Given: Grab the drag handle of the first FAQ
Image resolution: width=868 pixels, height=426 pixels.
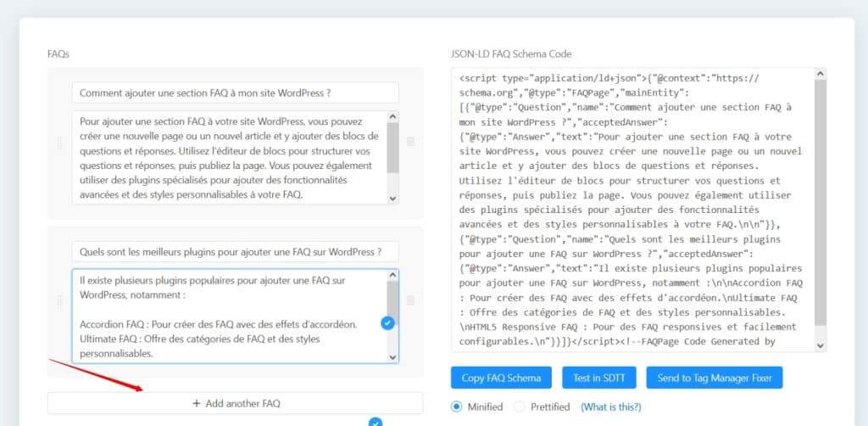Looking at the screenshot, I should pyautogui.click(x=59, y=143).
